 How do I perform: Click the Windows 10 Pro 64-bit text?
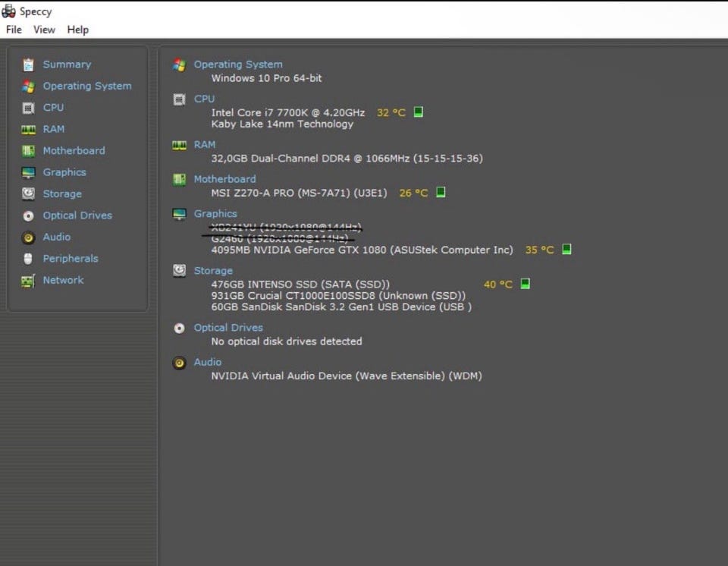[x=266, y=78]
